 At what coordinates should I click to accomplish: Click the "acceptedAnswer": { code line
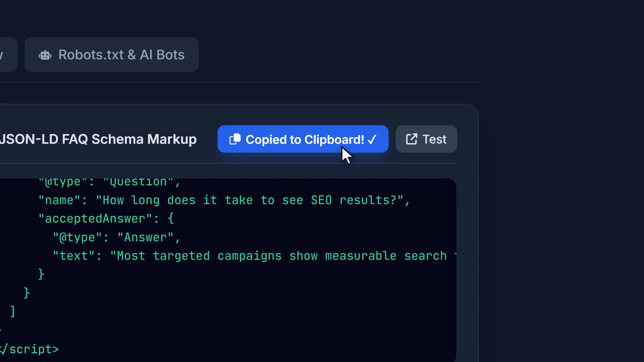(106, 219)
